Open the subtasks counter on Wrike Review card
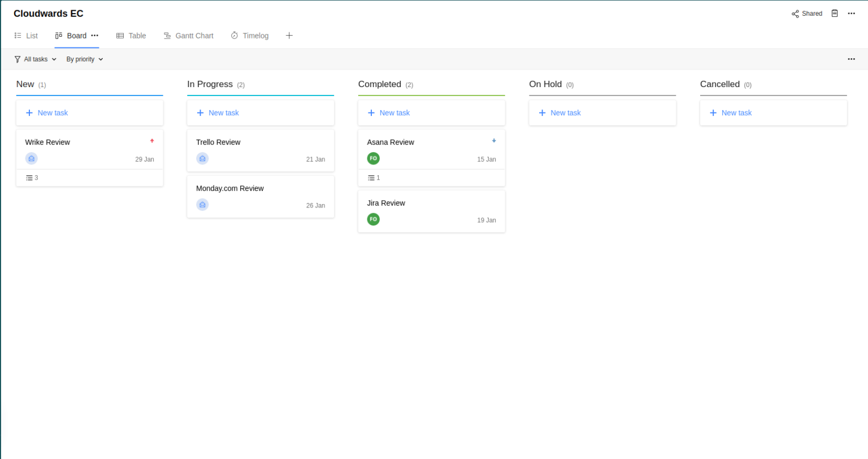The width and height of the screenshot is (868, 459). pyautogui.click(x=32, y=177)
